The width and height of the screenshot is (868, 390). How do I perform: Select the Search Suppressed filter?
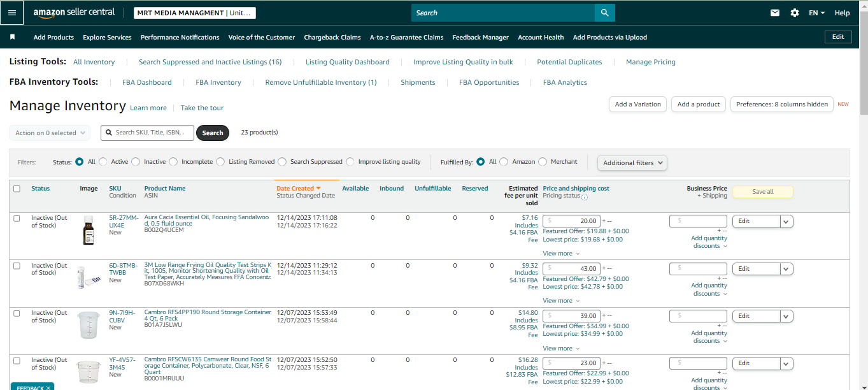(282, 162)
